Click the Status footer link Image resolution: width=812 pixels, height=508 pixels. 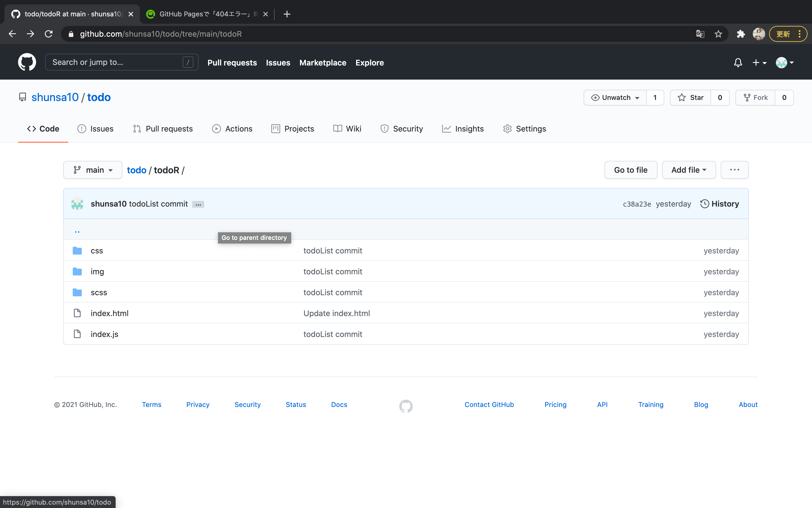[x=295, y=404]
